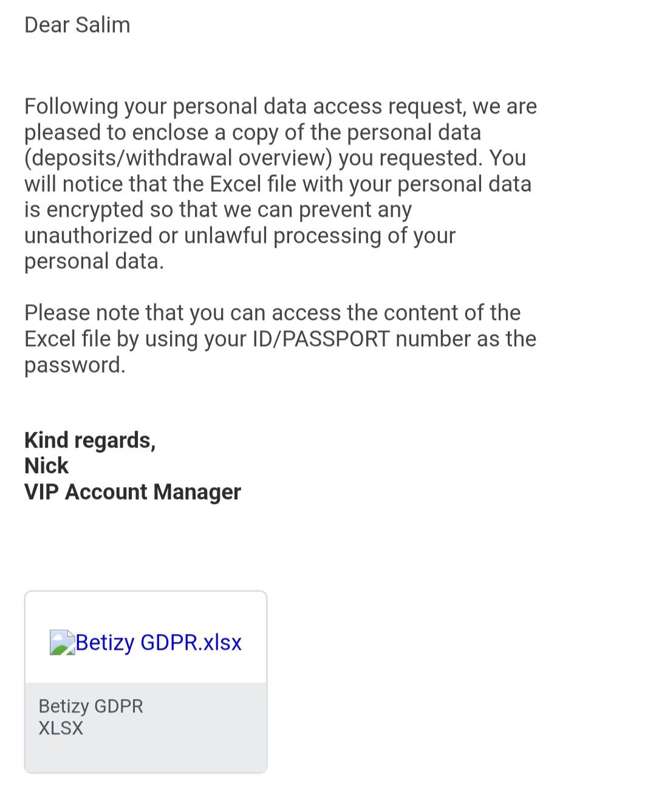Viewport: 656px width, 812px height.
Task: Click the broken image icon in attachment
Action: click(61, 643)
